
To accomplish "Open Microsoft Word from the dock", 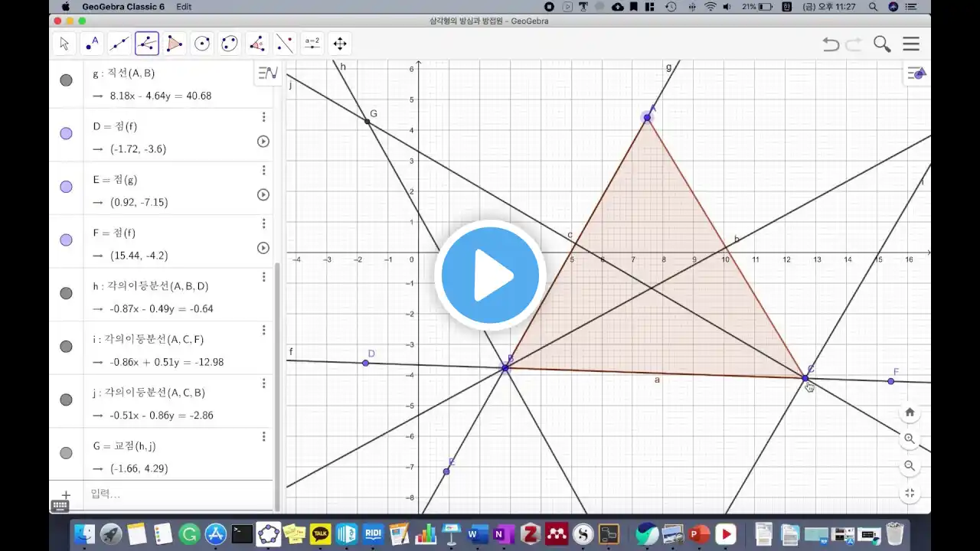I will [x=478, y=533].
